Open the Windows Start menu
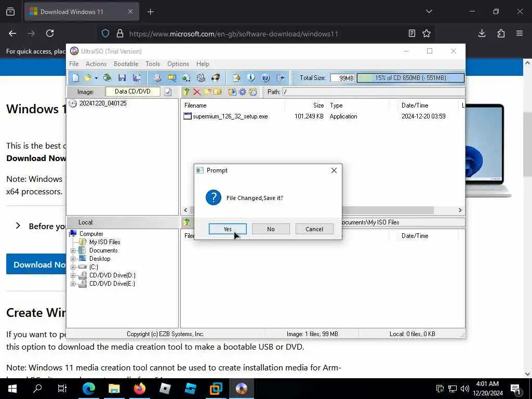532x399 pixels. point(12,389)
